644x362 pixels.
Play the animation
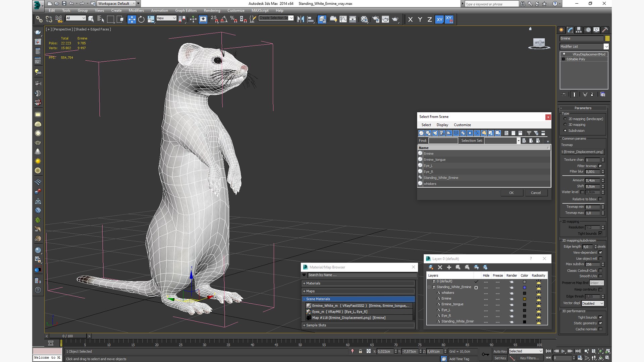pyautogui.click(x=563, y=351)
